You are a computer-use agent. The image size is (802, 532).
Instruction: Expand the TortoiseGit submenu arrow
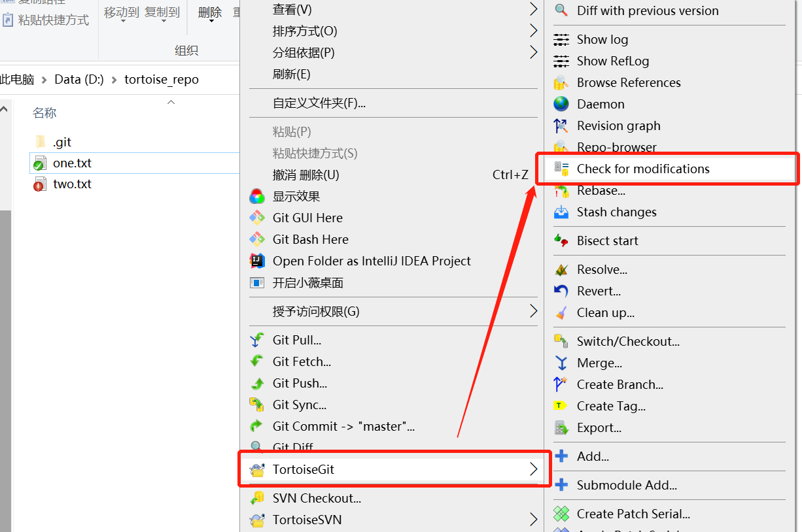pos(533,469)
